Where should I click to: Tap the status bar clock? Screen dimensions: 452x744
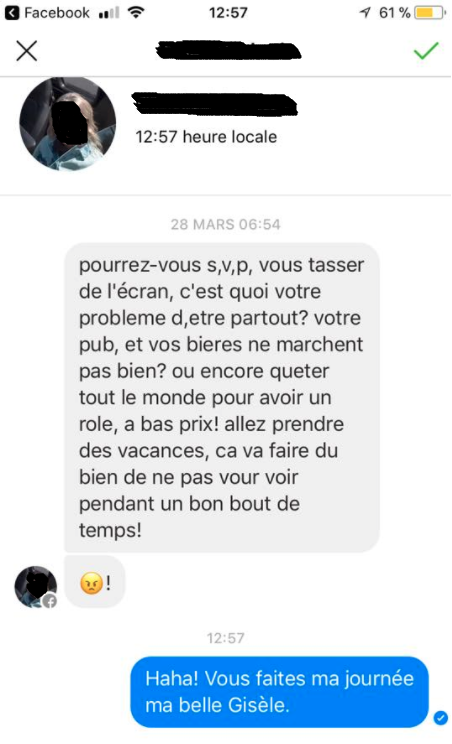point(228,13)
